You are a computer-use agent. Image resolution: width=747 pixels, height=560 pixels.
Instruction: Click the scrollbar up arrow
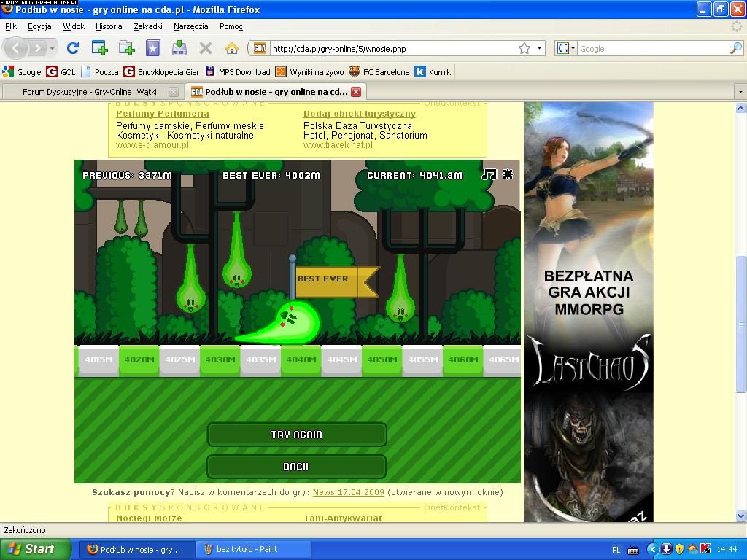click(740, 109)
